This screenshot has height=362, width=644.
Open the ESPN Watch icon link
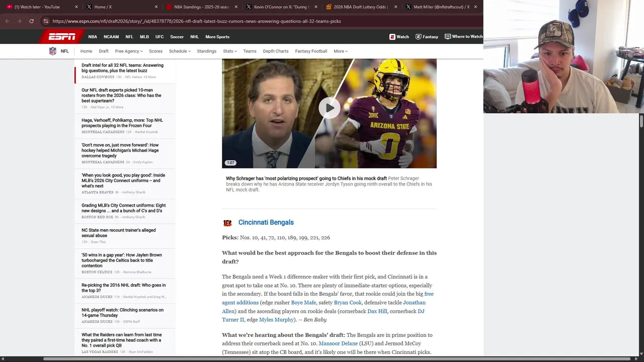click(x=399, y=37)
